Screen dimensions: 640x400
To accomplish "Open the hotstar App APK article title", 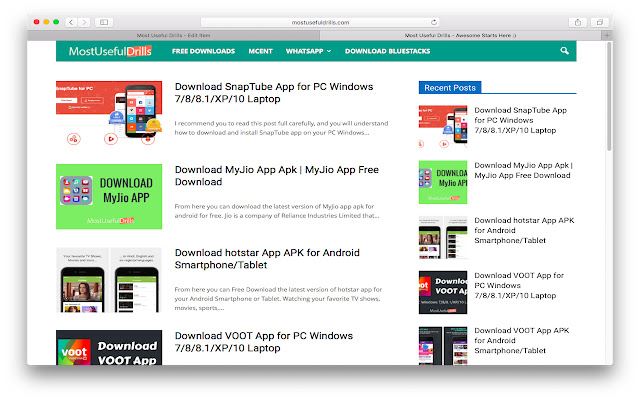I will [x=267, y=259].
